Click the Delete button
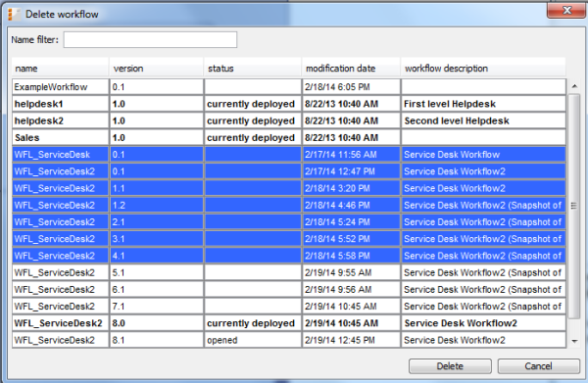This screenshot has height=383, width=588. coord(450,366)
